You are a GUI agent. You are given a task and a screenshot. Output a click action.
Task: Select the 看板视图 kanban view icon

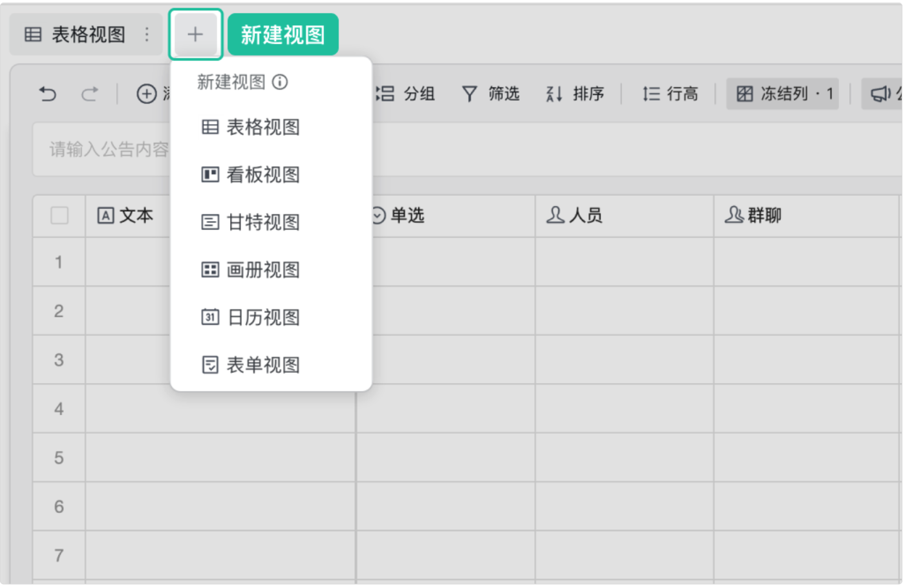coord(210,174)
